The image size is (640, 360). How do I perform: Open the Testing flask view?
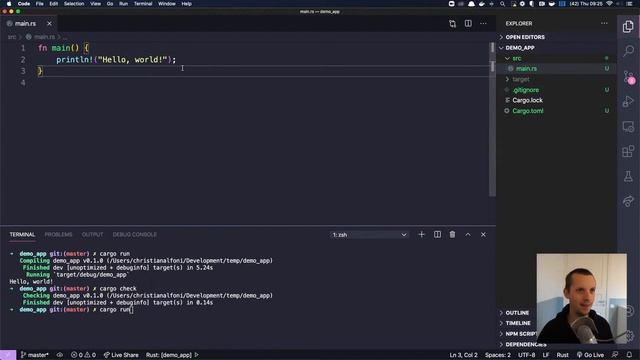coord(628,176)
